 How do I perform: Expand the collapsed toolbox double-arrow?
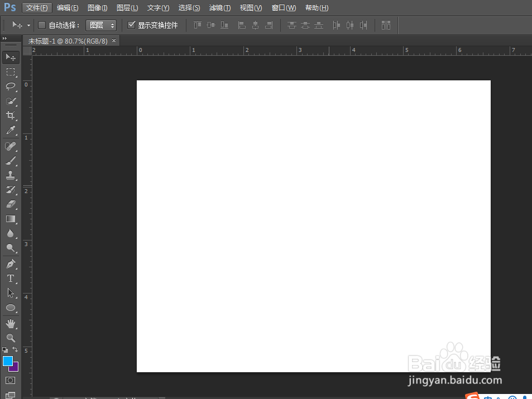click(x=5, y=39)
